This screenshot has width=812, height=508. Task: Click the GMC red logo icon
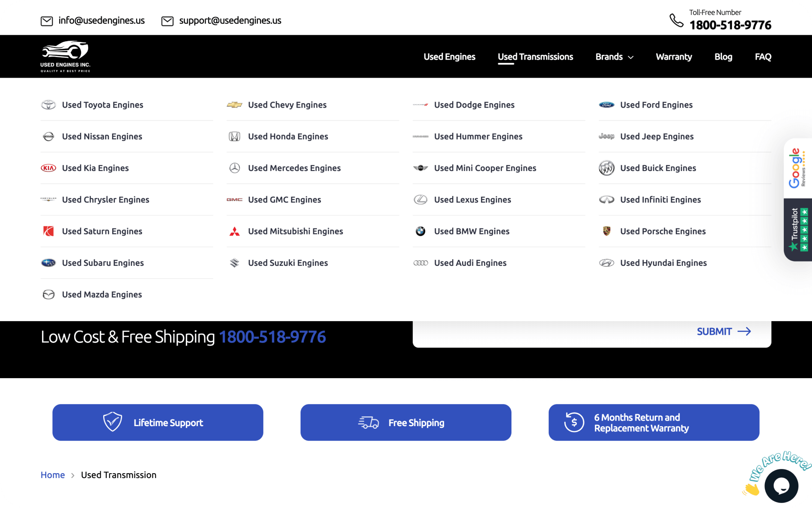[234, 200]
